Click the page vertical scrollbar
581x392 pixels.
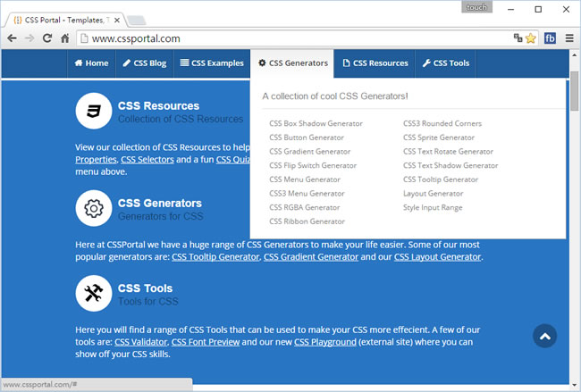[574, 223]
